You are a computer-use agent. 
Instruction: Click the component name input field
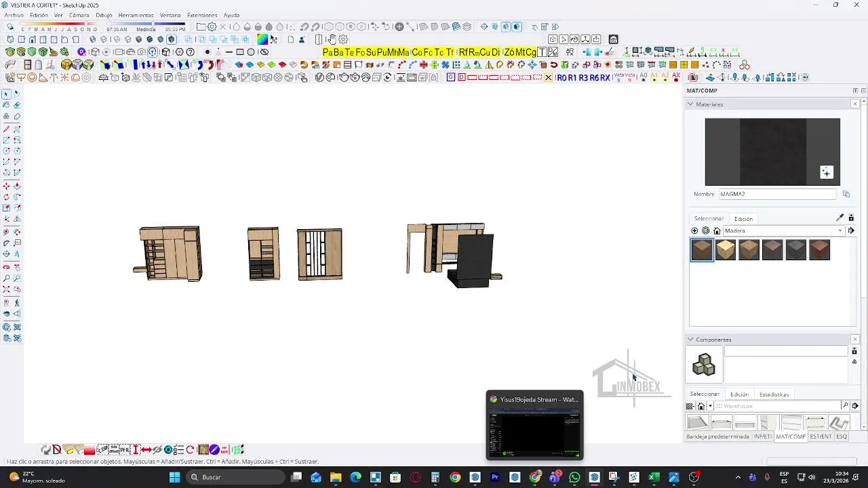(x=786, y=351)
